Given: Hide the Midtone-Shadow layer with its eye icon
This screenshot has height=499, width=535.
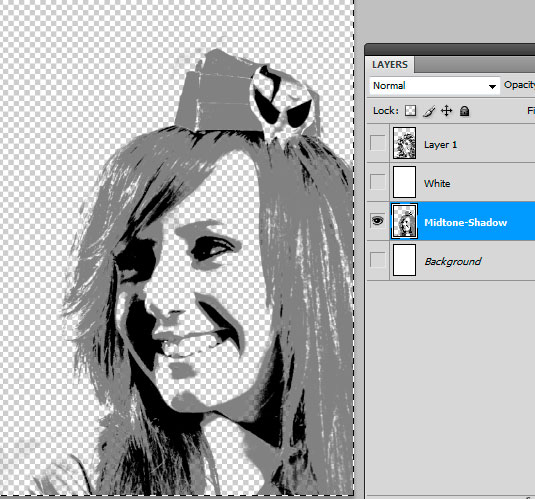Looking at the screenshot, I should pyautogui.click(x=377, y=221).
